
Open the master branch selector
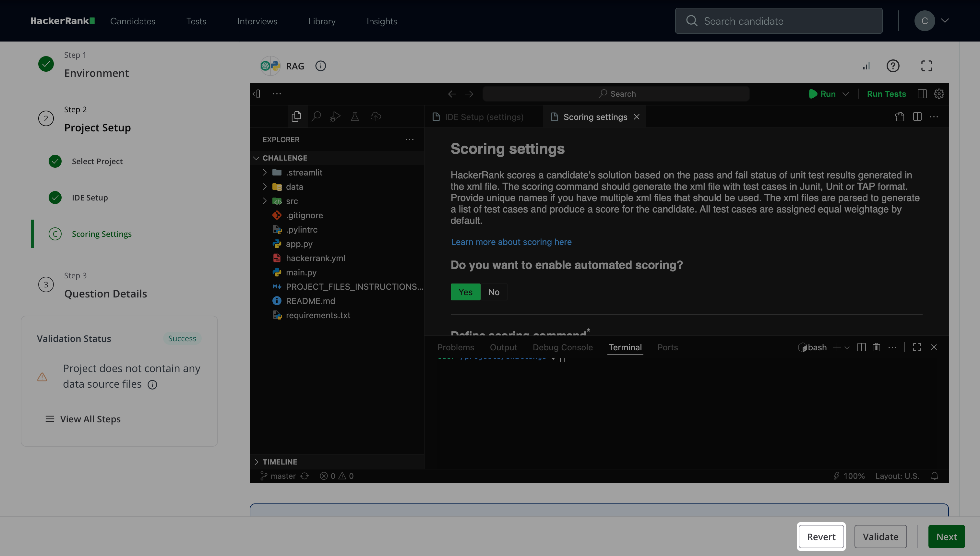click(x=278, y=476)
